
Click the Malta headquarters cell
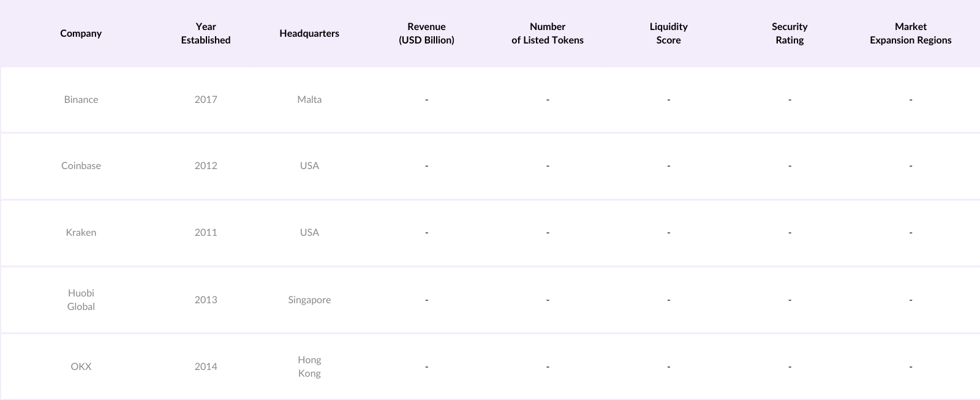309,100
